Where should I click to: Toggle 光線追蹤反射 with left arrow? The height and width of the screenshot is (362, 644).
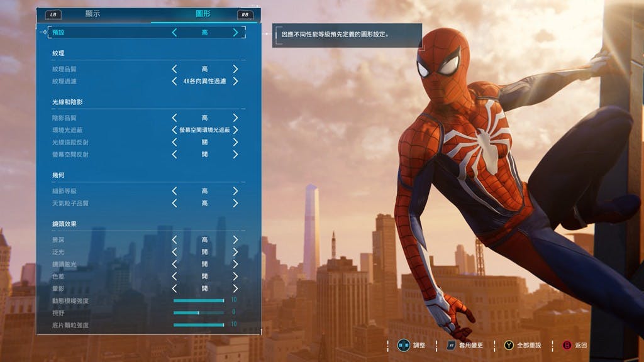coord(175,143)
